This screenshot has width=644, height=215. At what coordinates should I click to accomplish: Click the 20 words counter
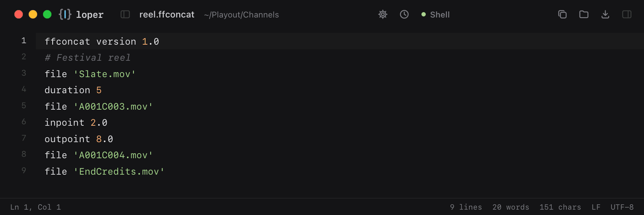pos(511,207)
